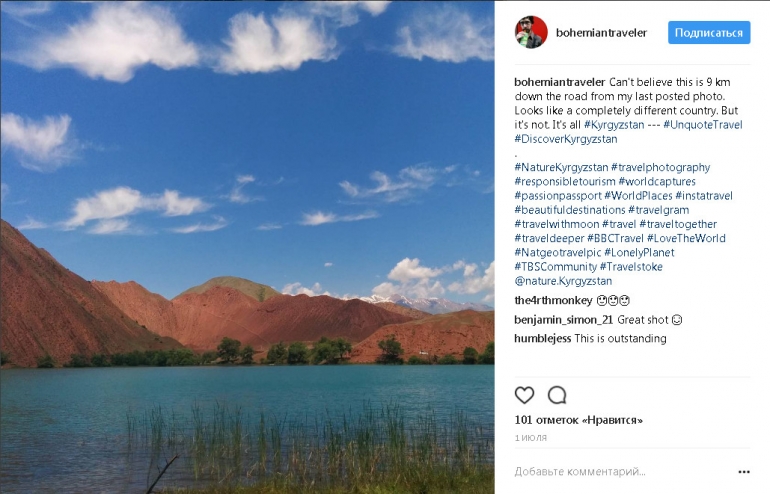Image resolution: width=770 pixels, height=494 pixels.
Task: Open the three-dots more options menu
Action: click(744, 471)
